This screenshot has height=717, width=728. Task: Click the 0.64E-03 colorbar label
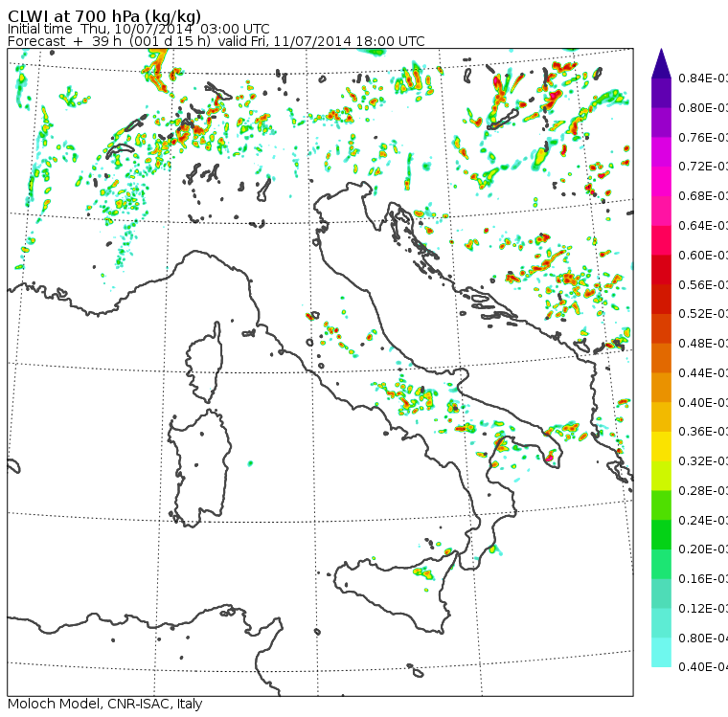click(703, 226)
